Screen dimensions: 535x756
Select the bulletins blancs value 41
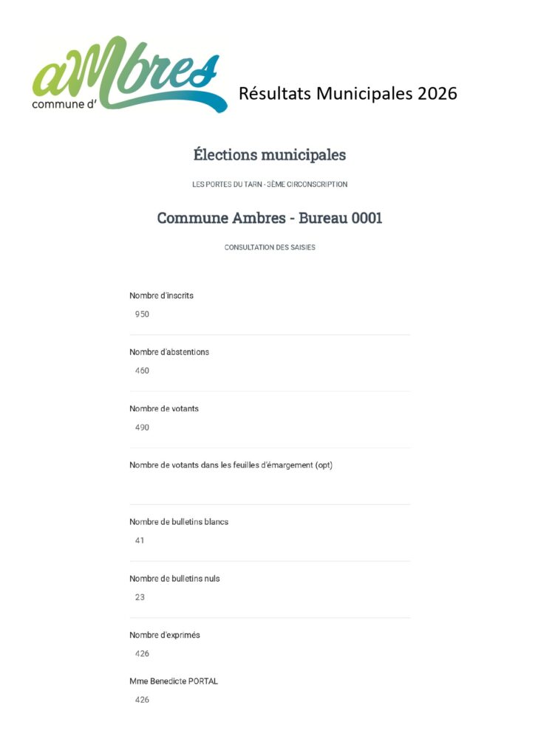click(x=140, y=540)
